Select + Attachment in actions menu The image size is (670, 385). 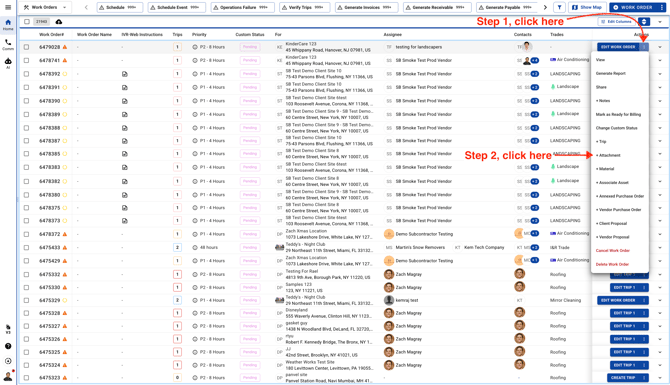tap(608, 155)
